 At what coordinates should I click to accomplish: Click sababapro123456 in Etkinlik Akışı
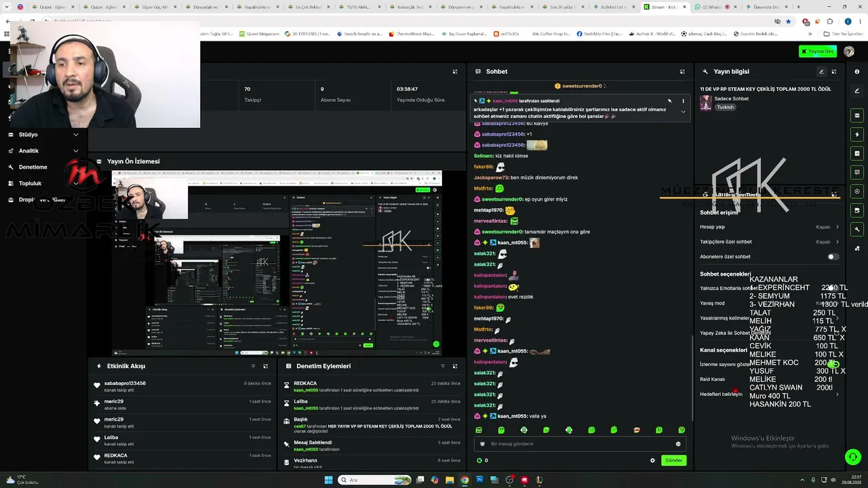tap(125, 384)
